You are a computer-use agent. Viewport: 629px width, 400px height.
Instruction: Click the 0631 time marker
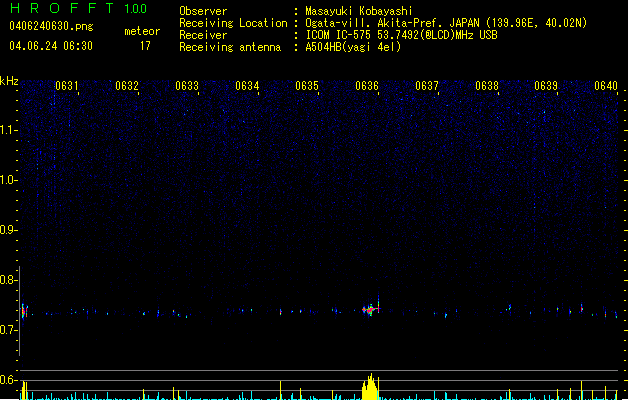point(67,86)
